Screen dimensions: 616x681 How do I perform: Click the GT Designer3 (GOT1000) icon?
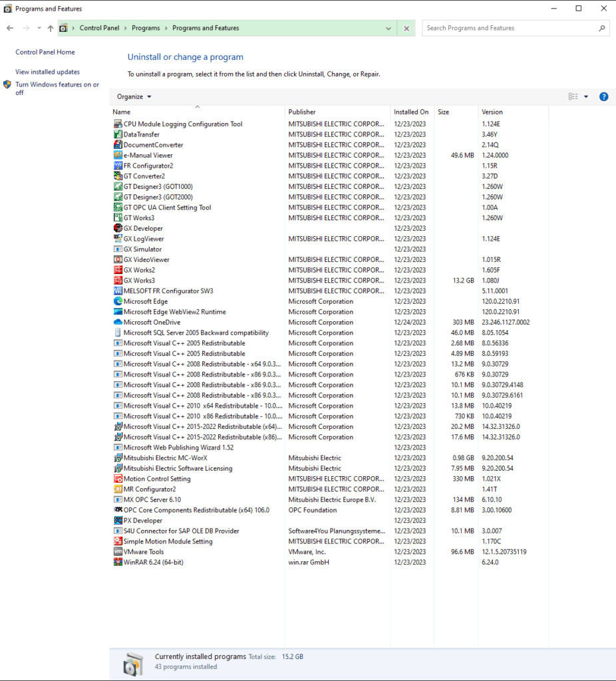(118, 186)
